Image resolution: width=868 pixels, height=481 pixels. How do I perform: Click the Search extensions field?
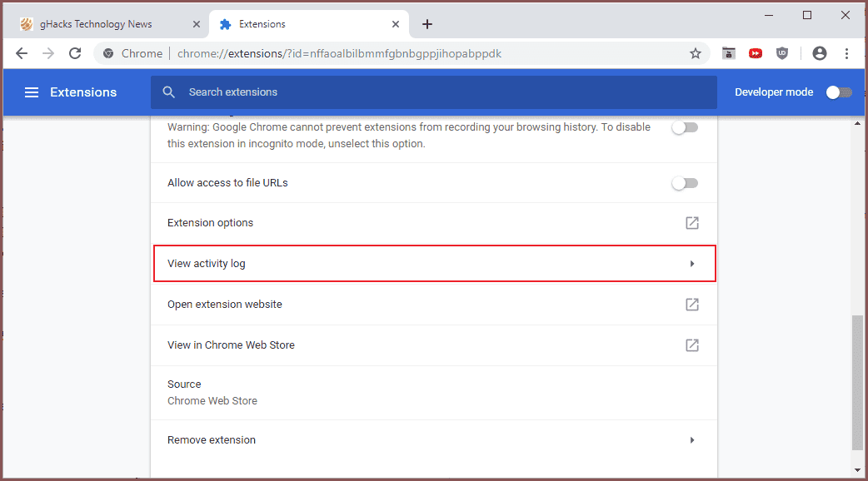433,92
